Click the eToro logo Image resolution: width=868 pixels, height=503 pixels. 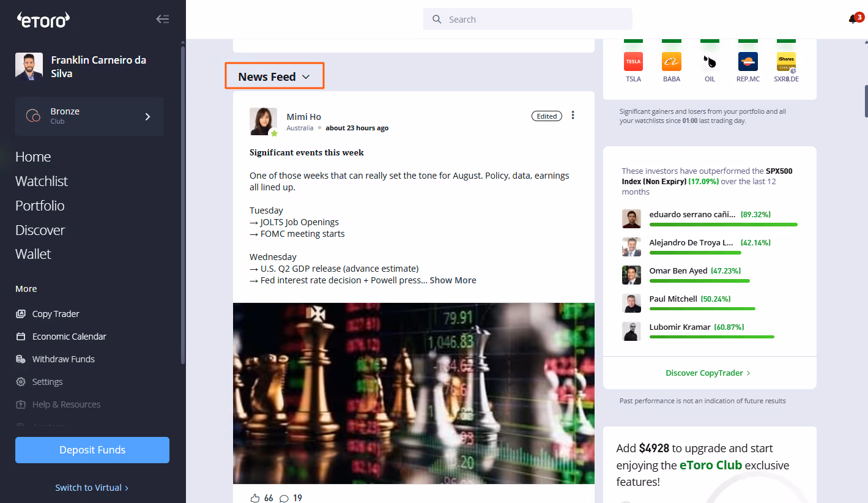click(x=43, y=20)
